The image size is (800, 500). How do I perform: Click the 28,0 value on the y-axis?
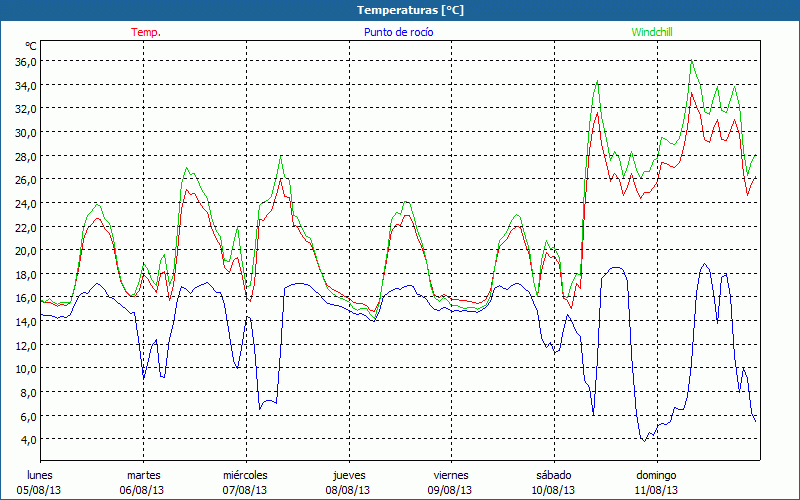tap(25, 156)
